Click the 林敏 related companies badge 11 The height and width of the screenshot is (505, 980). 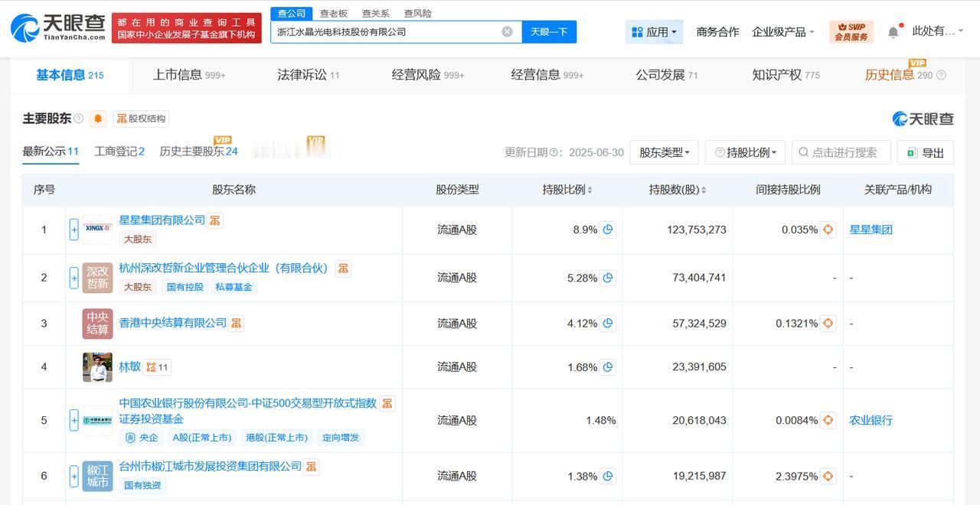157,367
